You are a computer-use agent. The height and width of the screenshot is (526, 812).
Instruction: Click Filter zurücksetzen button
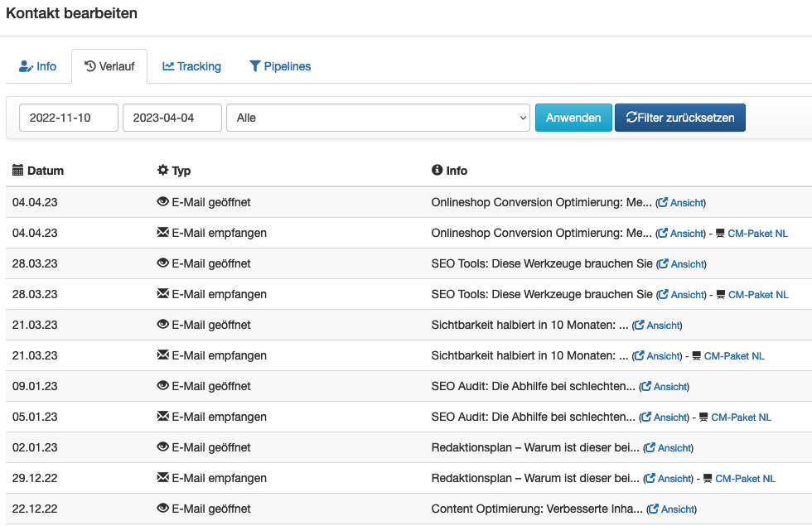[680, 118]
